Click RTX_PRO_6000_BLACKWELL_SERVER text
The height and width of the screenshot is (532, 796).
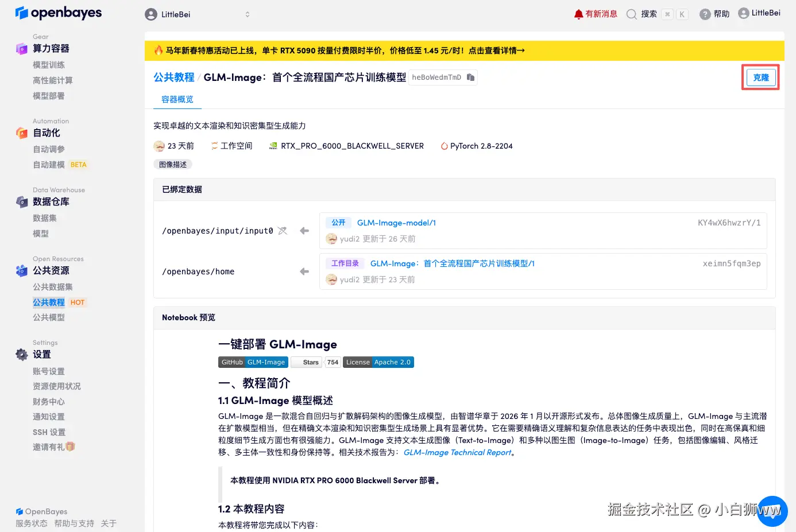[352, 146]
